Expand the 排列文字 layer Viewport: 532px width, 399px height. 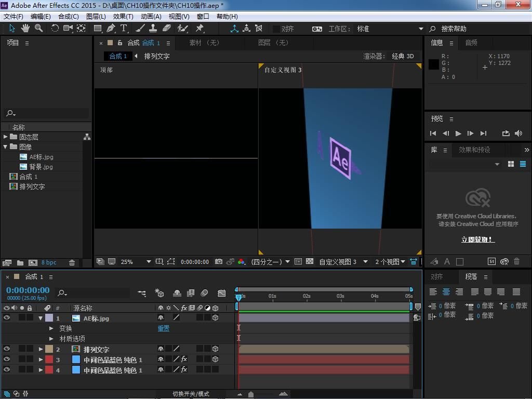[41, 349]
